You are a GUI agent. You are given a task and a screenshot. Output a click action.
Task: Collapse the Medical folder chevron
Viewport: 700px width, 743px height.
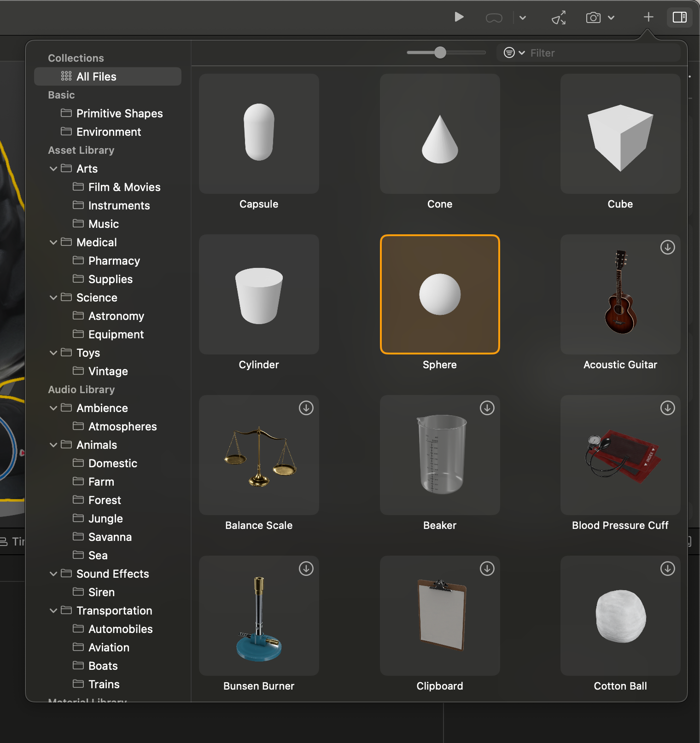tap(53, 242)
